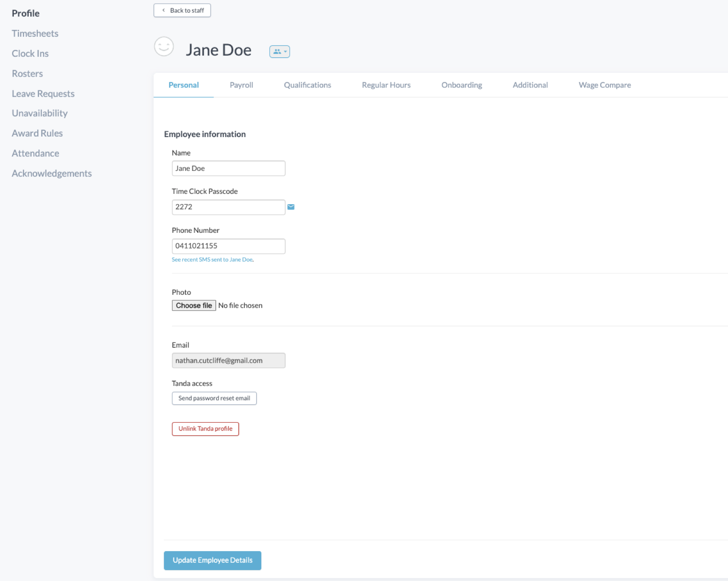728x581 pixels.
Task: Open Award Rules in sidebar
Action: pyautogui.click(x=37, y=133)
